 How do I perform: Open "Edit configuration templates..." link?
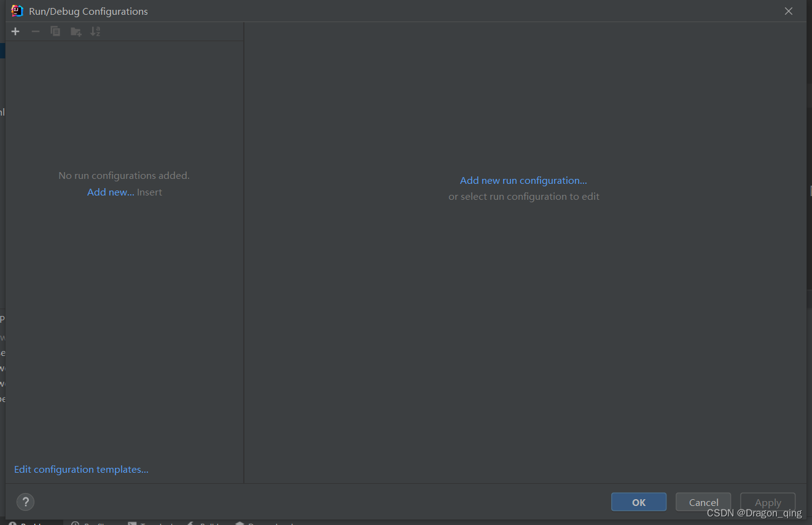tap(81, 470)
